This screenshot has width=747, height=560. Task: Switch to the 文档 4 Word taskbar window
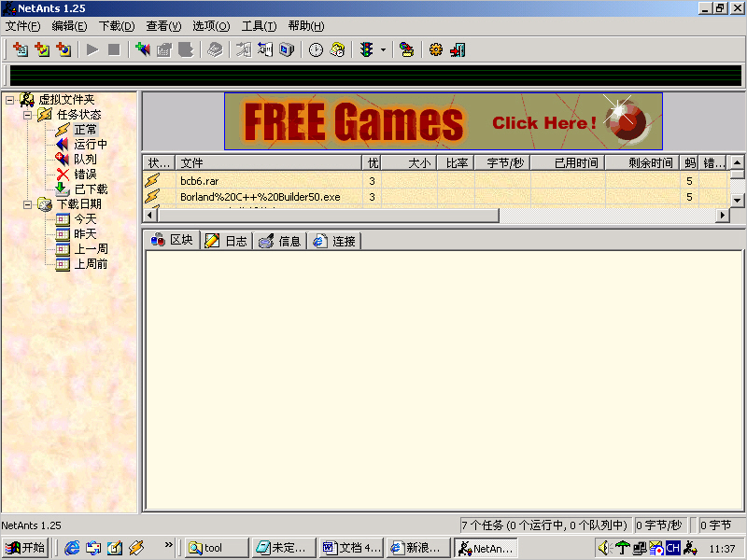click(352, 548)
